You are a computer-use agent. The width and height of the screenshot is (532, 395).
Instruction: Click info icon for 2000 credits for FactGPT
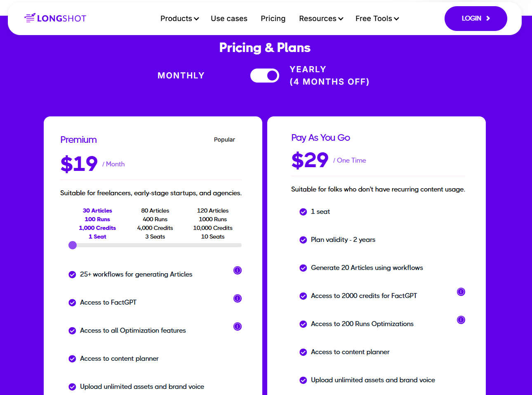[x=461, y=292]
